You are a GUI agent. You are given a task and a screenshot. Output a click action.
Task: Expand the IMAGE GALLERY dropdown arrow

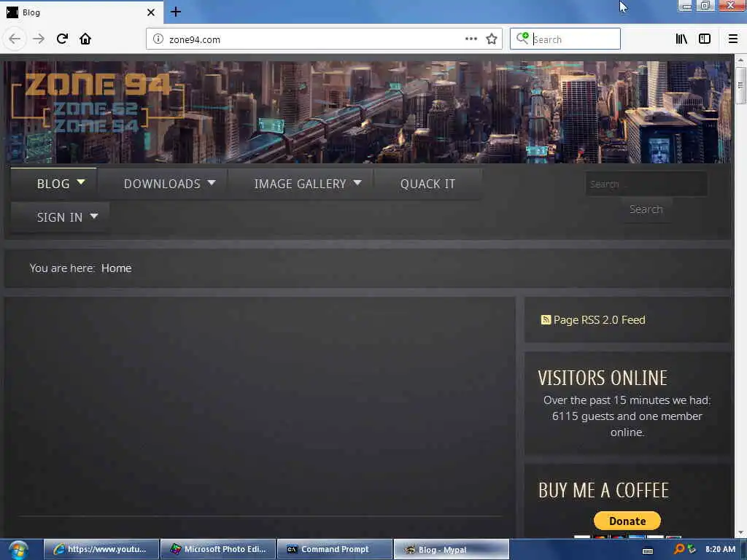click(x=357, y=182)
